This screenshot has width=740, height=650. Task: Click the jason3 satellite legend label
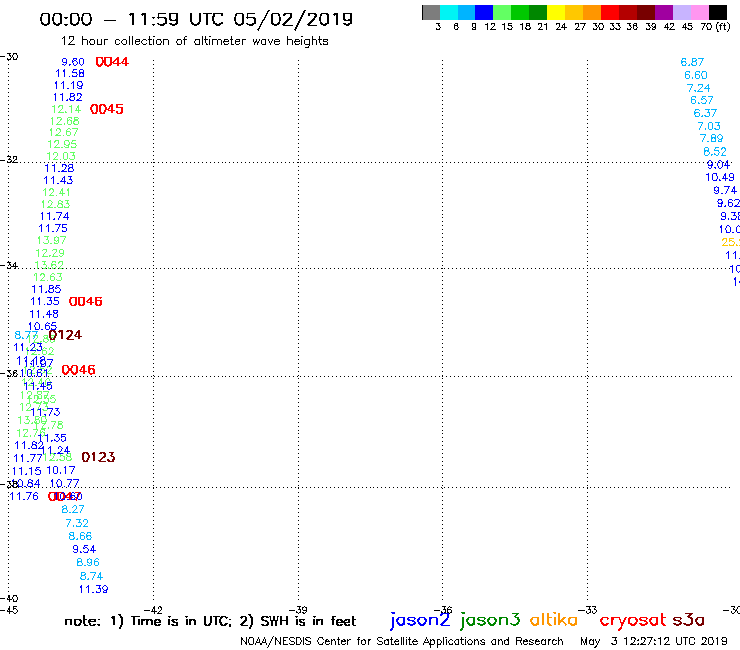490,620
